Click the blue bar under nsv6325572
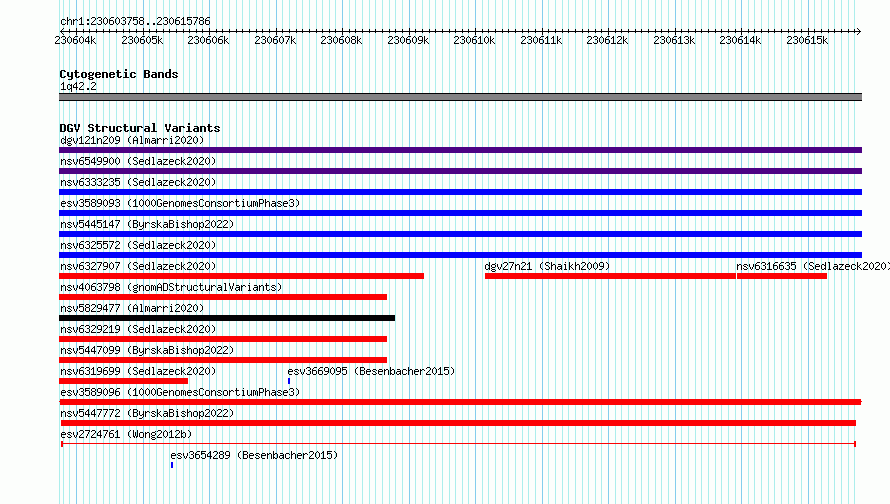 (x=460, y=255)
